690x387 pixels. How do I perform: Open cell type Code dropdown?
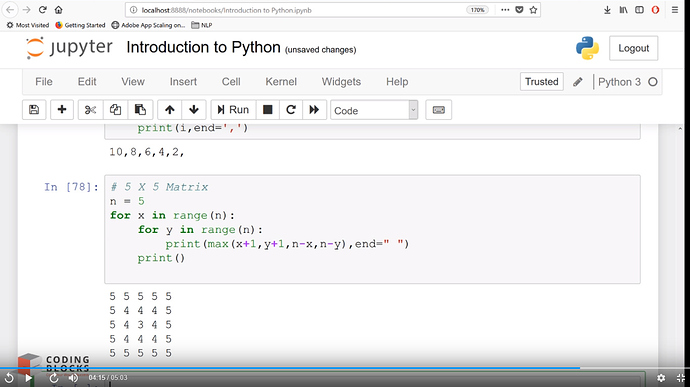click(374, 110)
